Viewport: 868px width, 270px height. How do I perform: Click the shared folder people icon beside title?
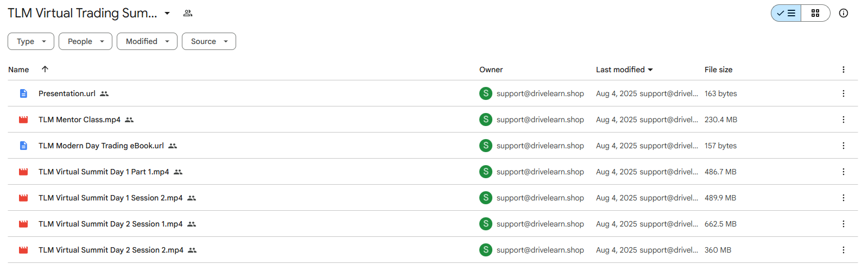coord(188,13)
